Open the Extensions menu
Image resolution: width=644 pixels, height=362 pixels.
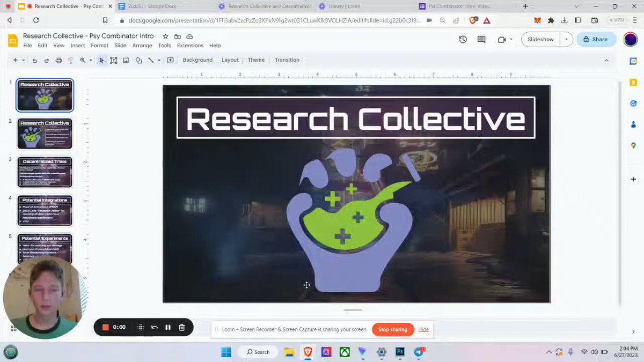[x=190, y=46]
